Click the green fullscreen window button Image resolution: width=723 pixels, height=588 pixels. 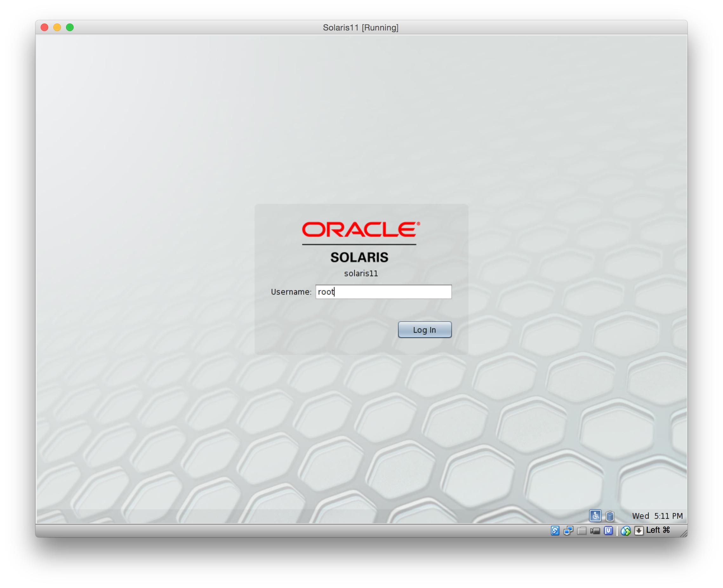(x=70, y=27)
